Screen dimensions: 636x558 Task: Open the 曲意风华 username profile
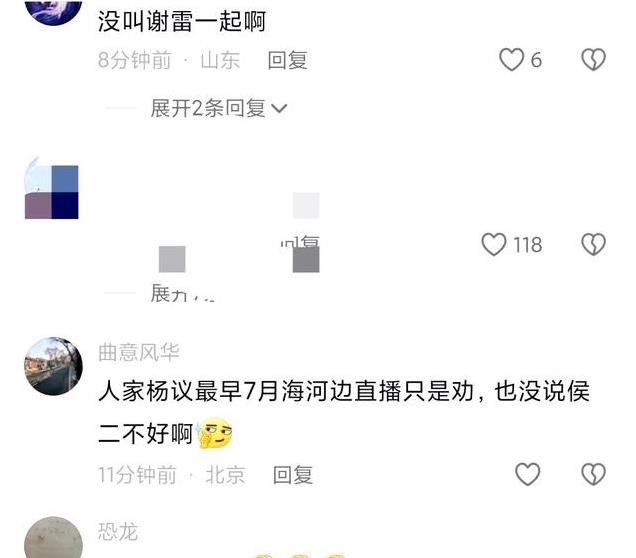click(x=139, y=352)
